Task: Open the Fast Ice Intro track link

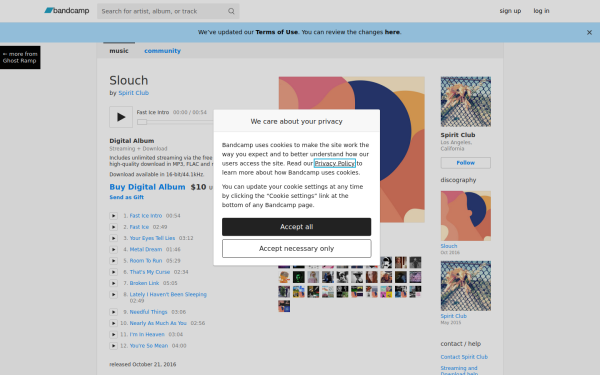Action: point(146,216)
